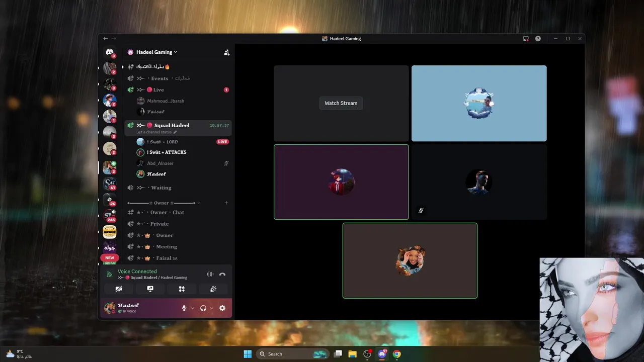
Task: Select the muted dark participant tile
Action: [x=479, y=182]
